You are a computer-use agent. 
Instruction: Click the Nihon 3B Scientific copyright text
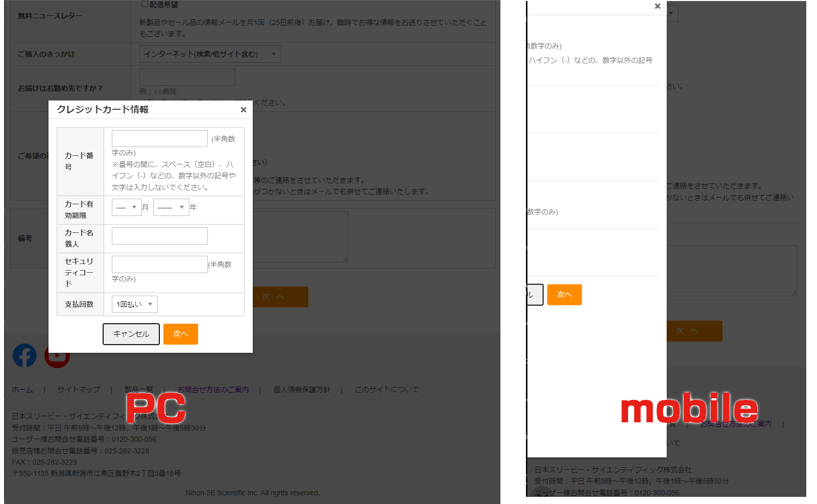pyautogui.click(x=252, y=493)
